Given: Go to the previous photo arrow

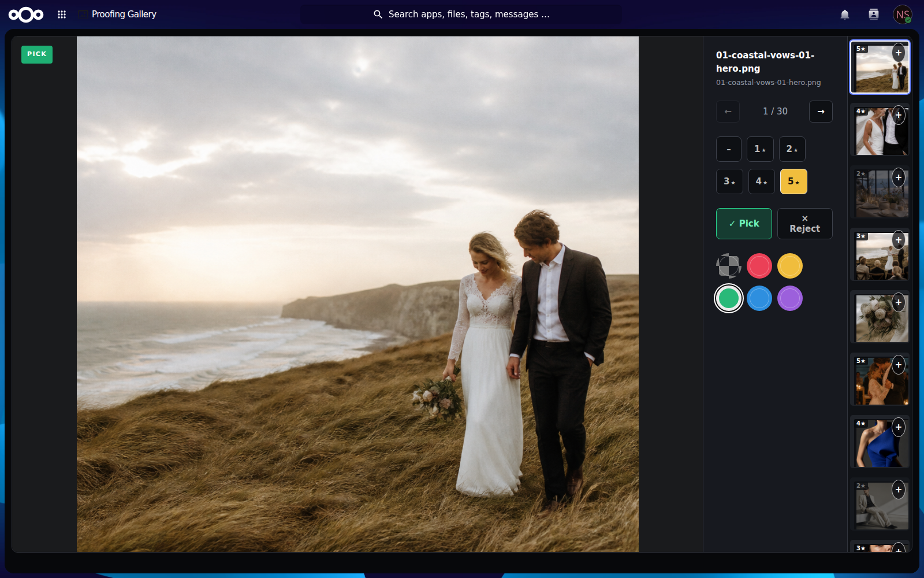Looking at the screenshot, I should pyautogui.click(x=728, y=112).
